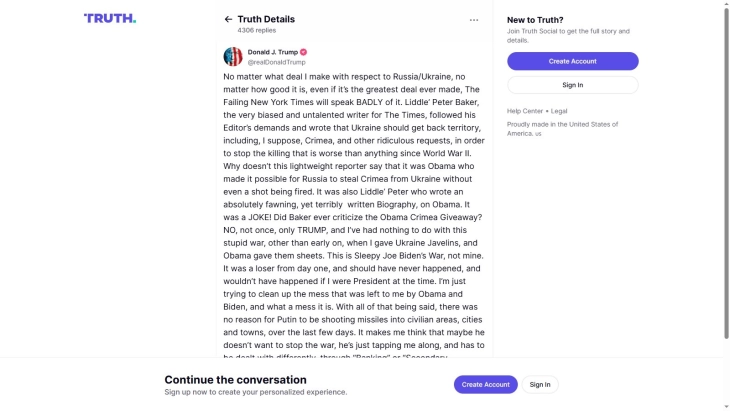Click Donald J. Trump's profile avatar
This screenshot has height=411, width=730.
(233, 56)
